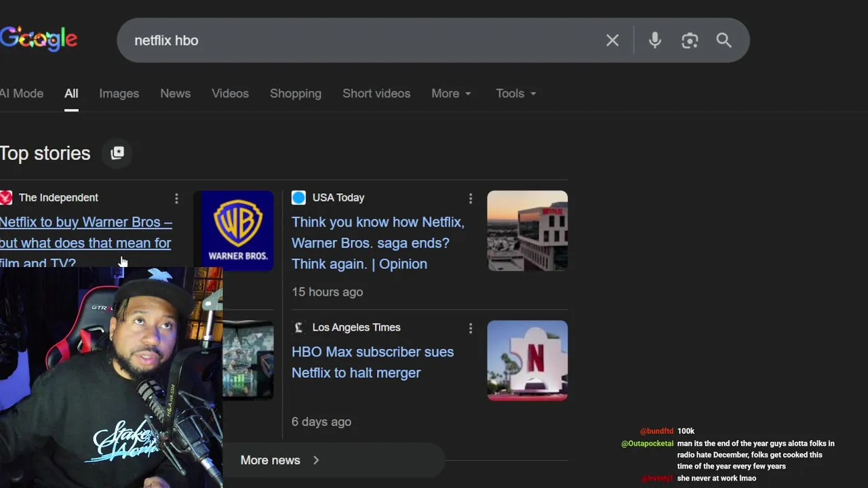Expand the Tools dropdown
868x488 pixels.
(x=516, y=94)
